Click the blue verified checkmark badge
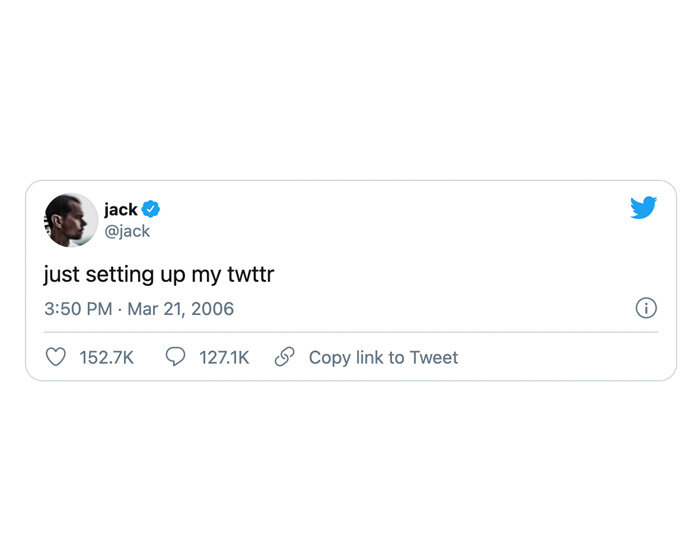 151,209
